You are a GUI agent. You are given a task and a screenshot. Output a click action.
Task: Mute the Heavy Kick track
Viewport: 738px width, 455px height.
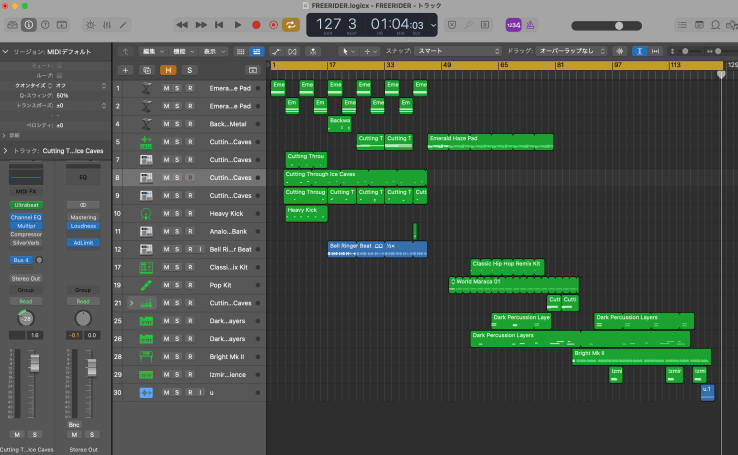[167, 213]
